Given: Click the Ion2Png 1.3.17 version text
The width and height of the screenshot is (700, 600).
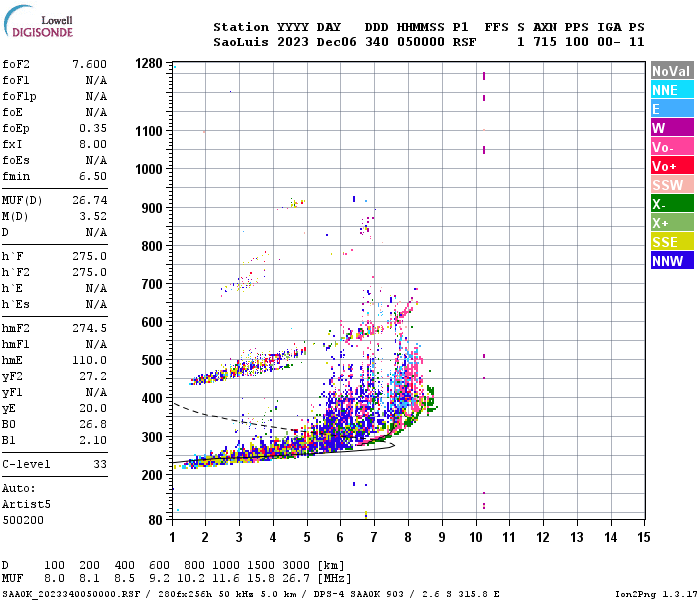Looking at the screenshot, I should point(654,594).
